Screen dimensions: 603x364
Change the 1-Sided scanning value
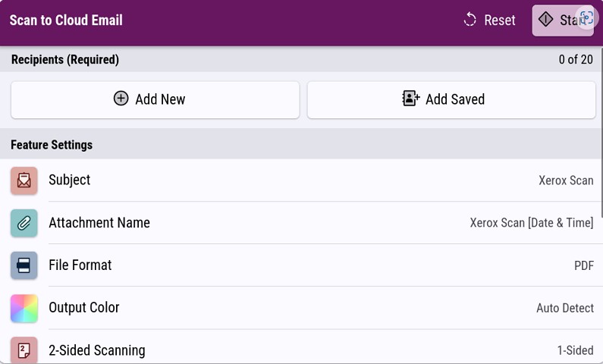(x=575, y=350)
